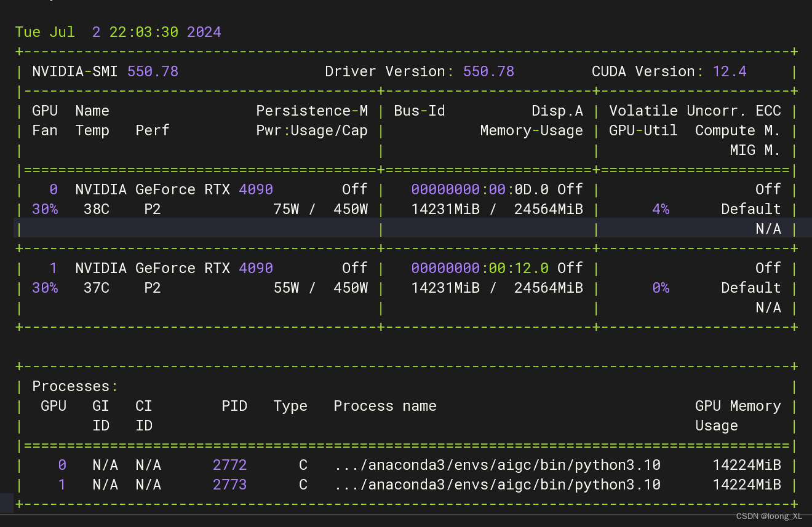
Task: Click the "Temp" column header
Action: pos(92,130)
